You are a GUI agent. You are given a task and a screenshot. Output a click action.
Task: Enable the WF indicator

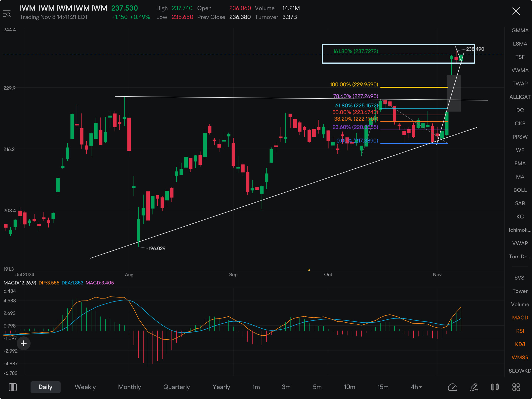(x=520, y=150)
